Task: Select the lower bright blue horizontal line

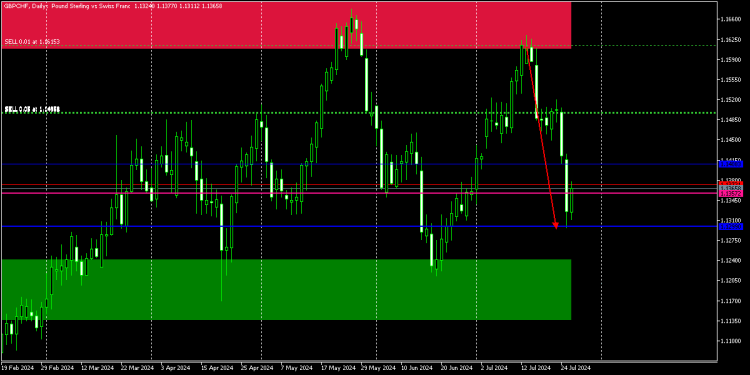Action: 360,226
